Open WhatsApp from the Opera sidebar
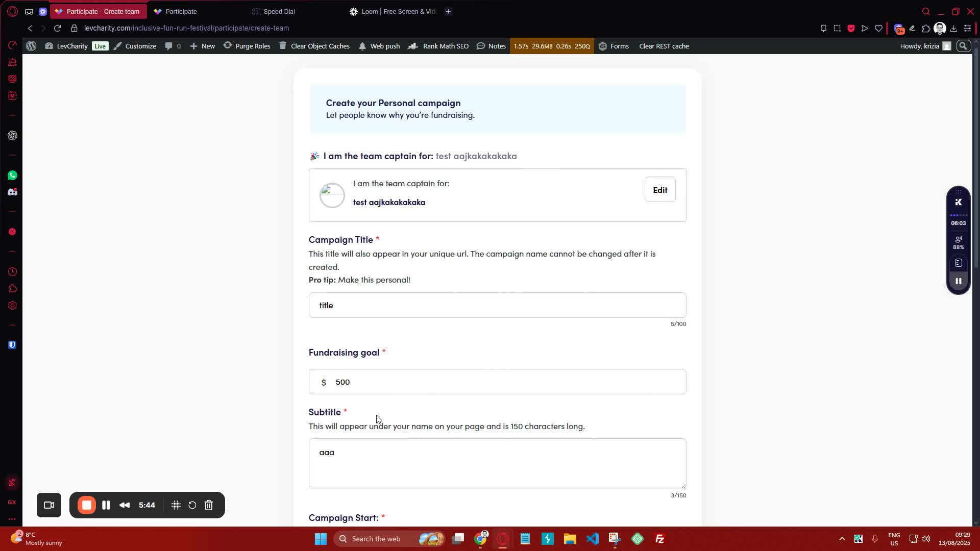The width and height of the screenshot is (980, 551). pos(12,176)
